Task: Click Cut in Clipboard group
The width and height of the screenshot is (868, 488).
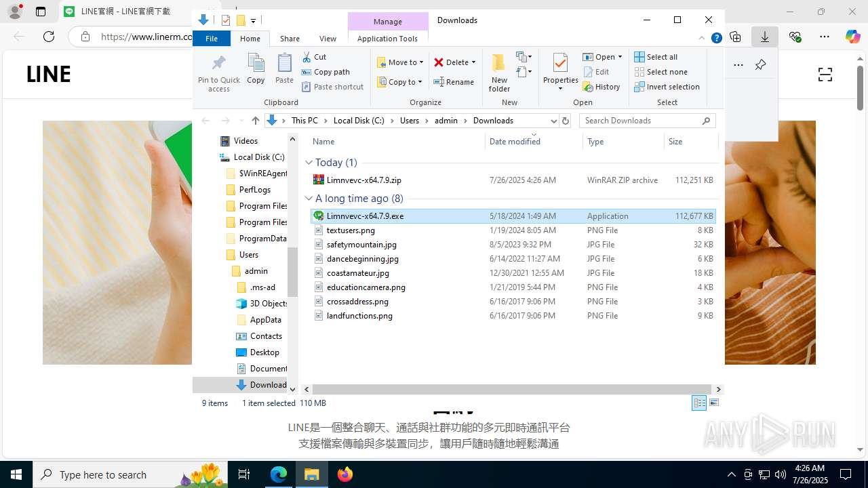Action: coord(314,57)
